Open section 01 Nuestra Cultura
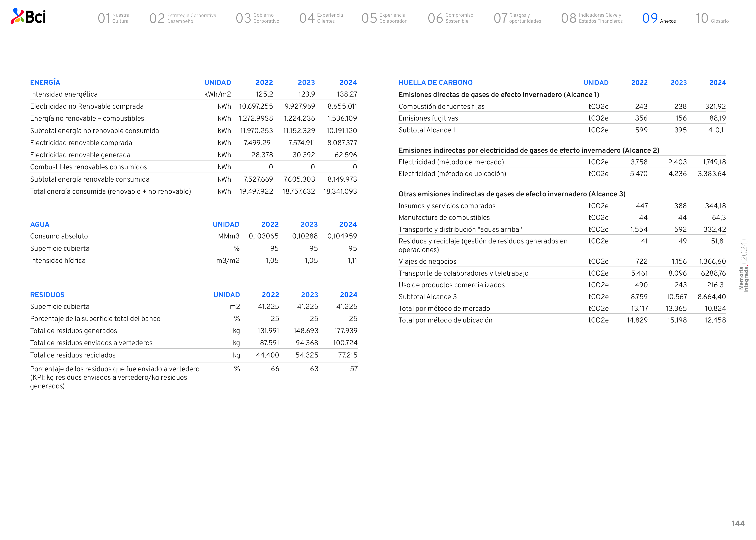756x540 pixels. click(x=113, y=18)
